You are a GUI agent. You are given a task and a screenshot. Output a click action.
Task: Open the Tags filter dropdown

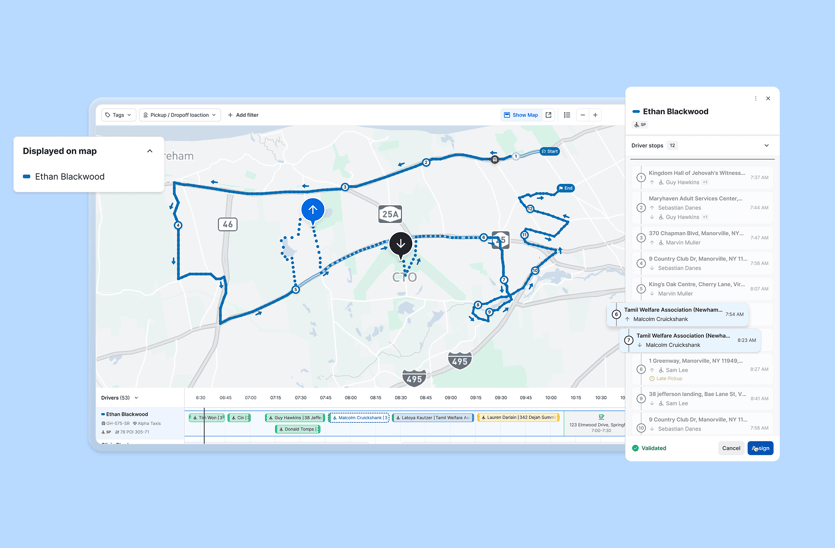click(118, 115)
